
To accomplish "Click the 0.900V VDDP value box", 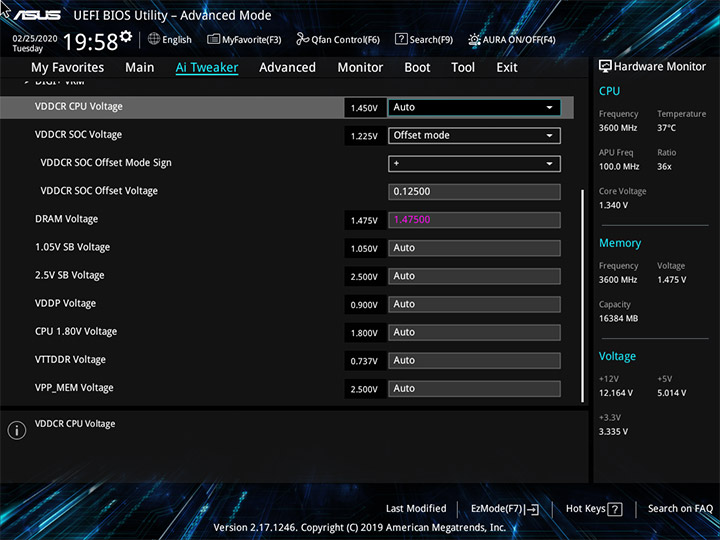I will pos(365,305).
